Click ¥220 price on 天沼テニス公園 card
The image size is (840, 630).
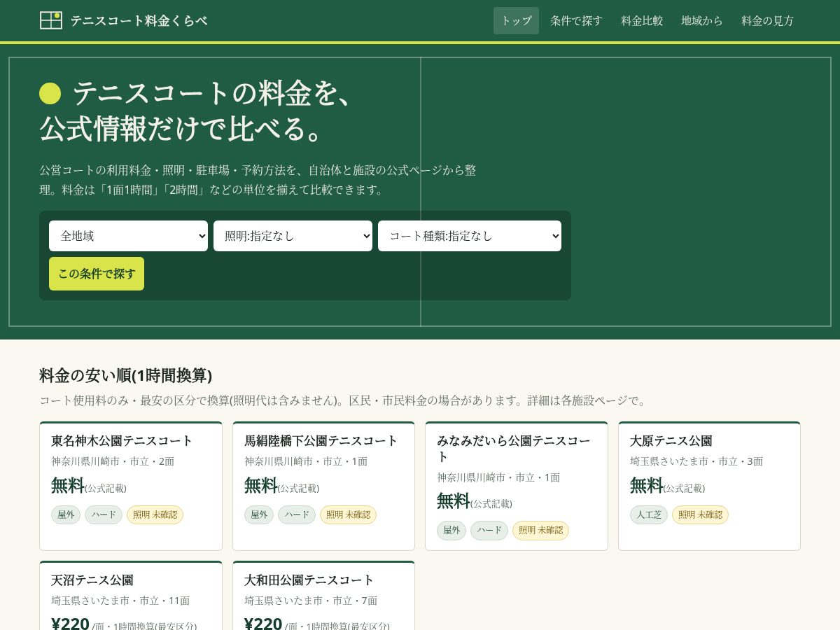click(70, 624)
